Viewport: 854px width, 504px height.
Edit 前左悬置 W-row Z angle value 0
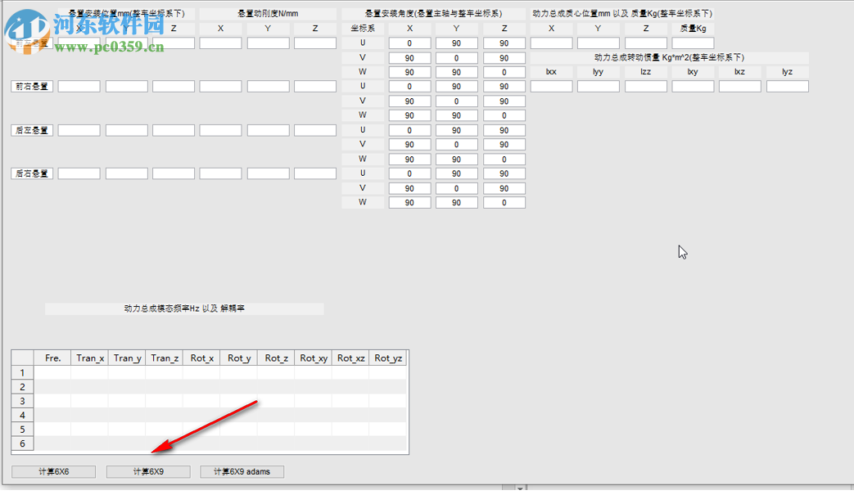click(x=504, y=72)
